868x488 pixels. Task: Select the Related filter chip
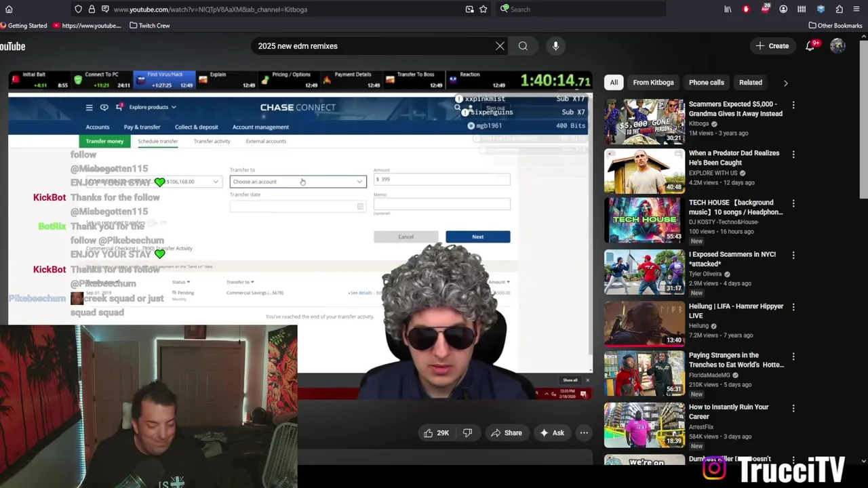click(x=750, y=83)
